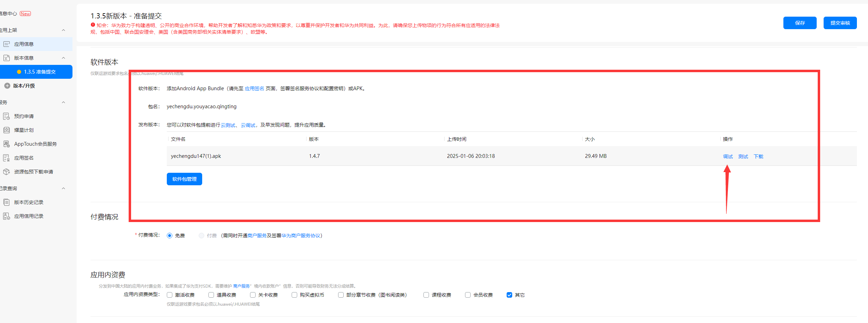Click 下载 link for yechengdu147(1).apk

coord(758,156)
